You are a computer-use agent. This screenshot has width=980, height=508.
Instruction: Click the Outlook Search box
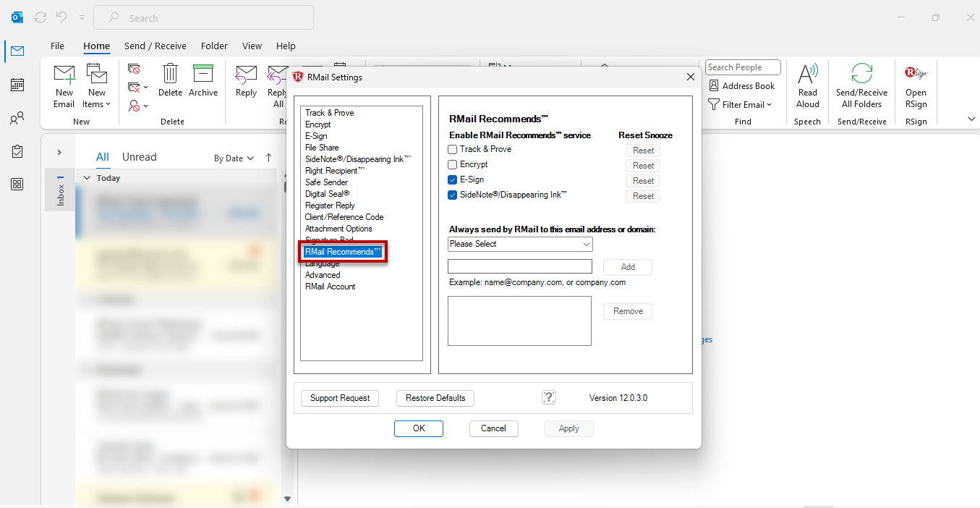[x=204, y=17]
